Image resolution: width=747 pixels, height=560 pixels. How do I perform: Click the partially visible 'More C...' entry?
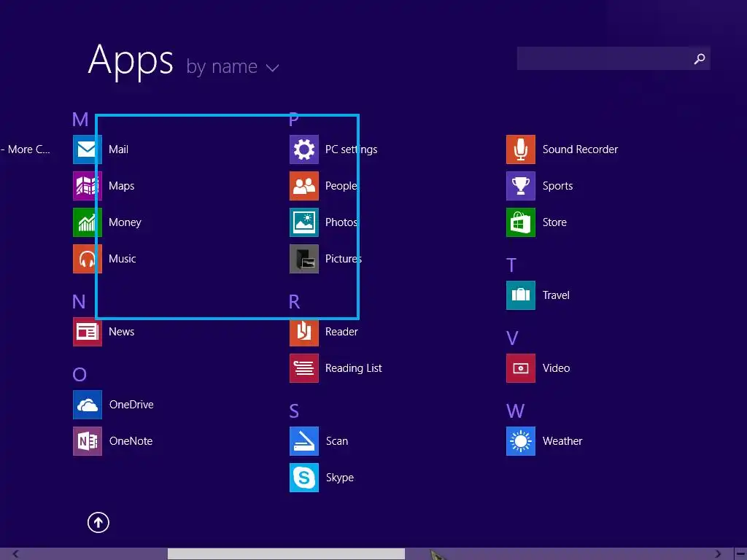point(26,149)
